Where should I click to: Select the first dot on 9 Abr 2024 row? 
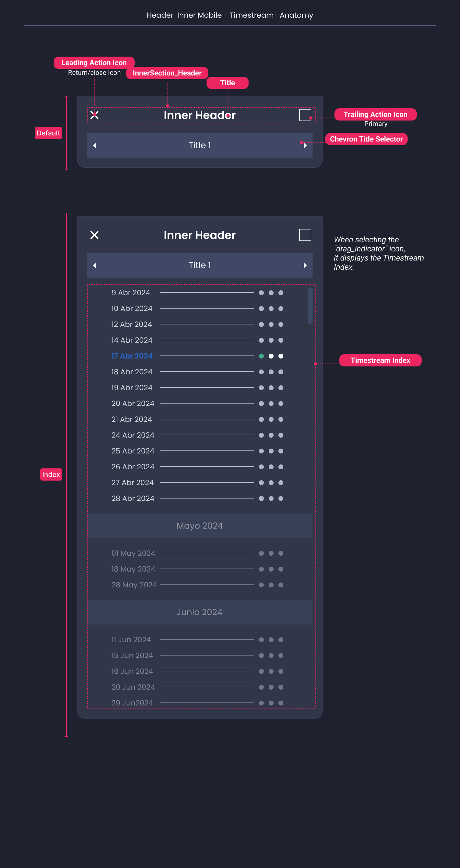pos(261,292)
